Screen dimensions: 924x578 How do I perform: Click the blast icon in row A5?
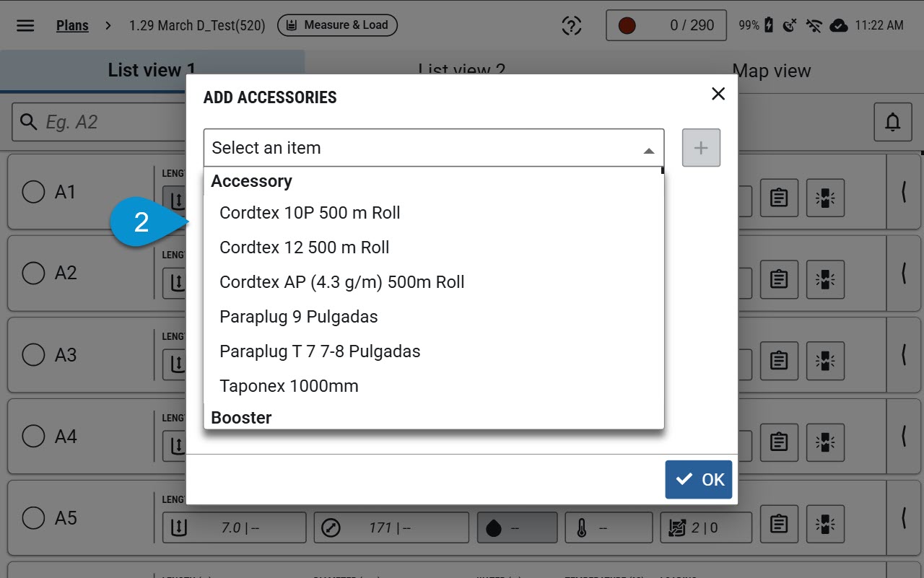[x=825, y=523]
